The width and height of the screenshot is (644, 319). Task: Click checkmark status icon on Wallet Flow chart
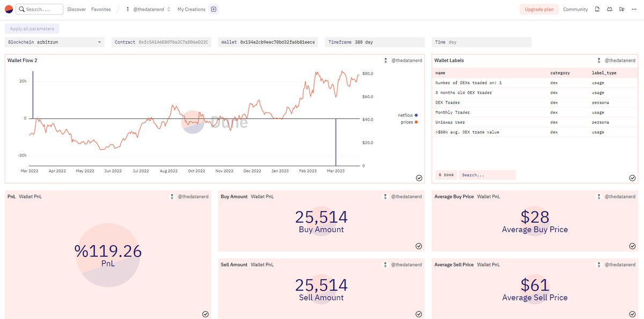[419, 178]
